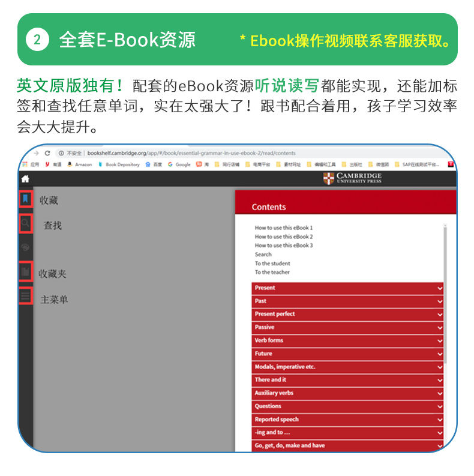This screenshot has width=474, height=476.
Task: Click the red T bookmark icon
Action: point(451,164)
